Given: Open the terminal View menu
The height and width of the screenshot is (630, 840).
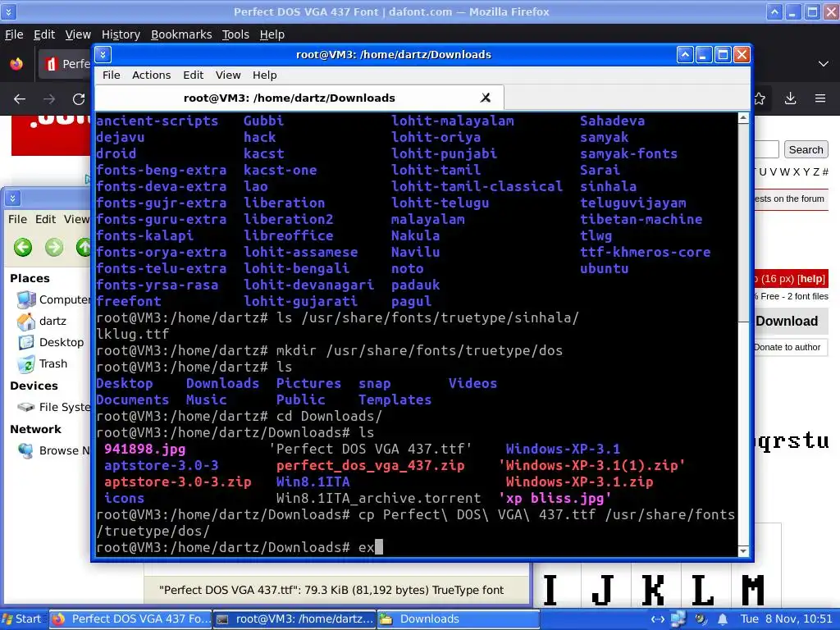Looking at the screenshot, I should [x=228, y=75].
